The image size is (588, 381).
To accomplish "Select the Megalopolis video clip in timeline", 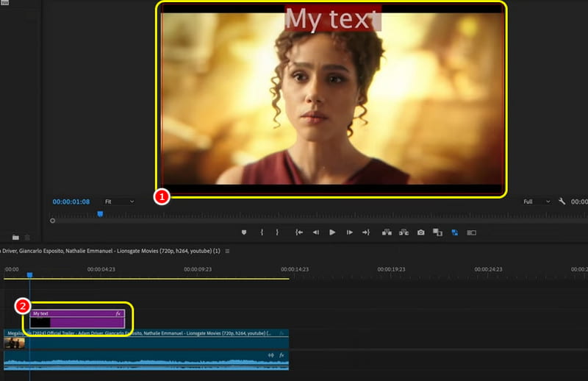I will click(146, 339).
